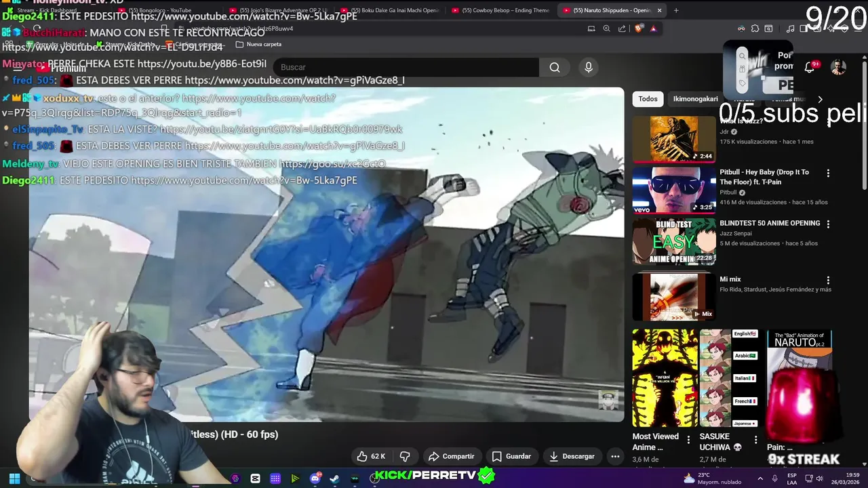Start voice search with microphone icon
Screen dimensions: 868x488
point(589,67)
